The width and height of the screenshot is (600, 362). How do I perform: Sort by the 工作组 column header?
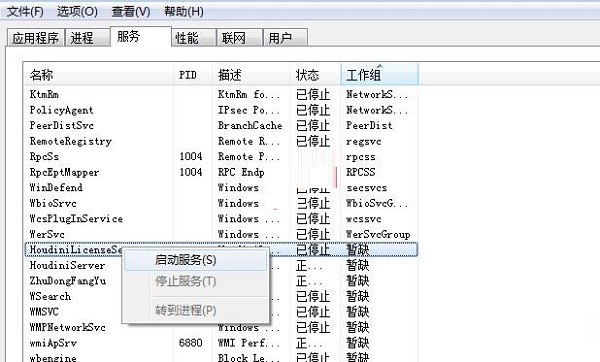click(380, 75)
